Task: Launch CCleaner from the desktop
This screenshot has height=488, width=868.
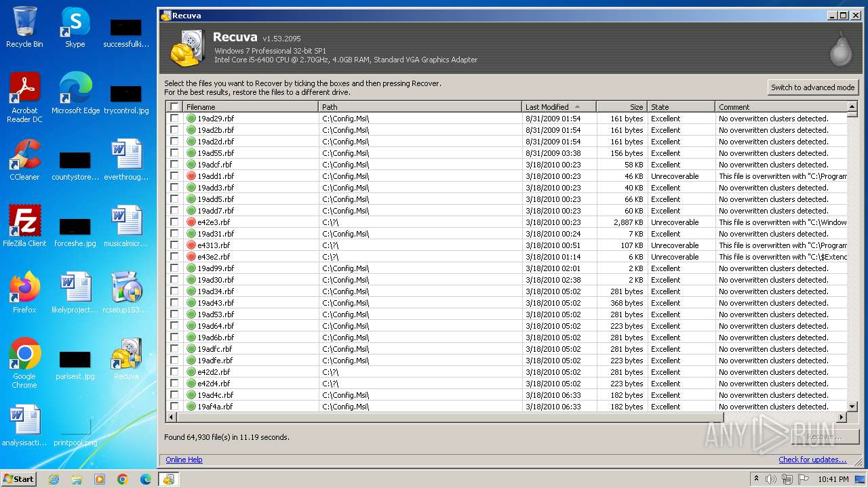Action: pos(24,160)
